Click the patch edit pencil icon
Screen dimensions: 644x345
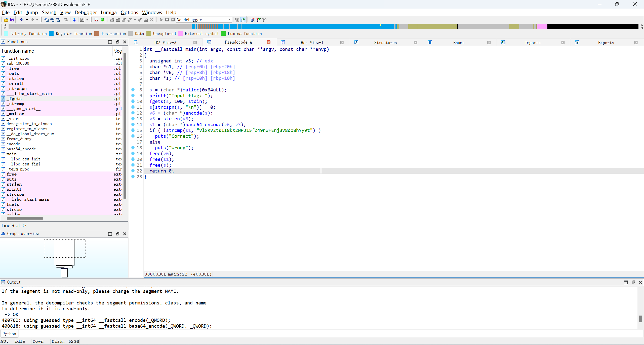pos(146,20)
